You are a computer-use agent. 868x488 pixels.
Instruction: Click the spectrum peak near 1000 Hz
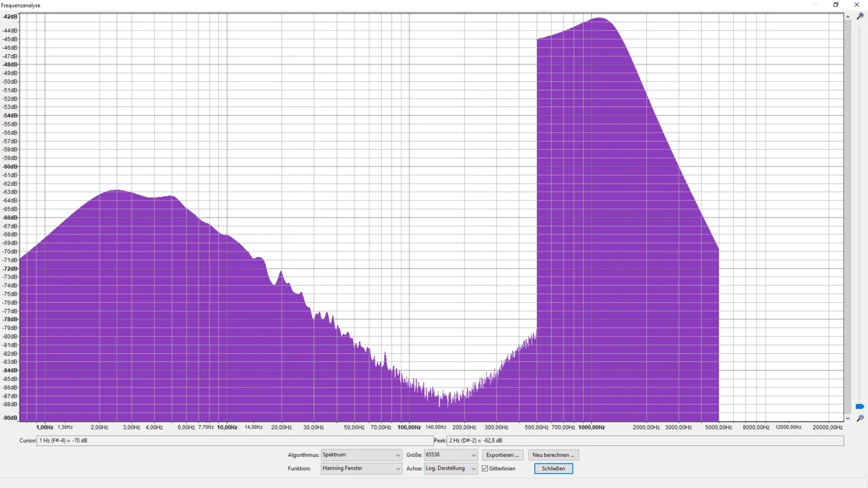point(600,19)
